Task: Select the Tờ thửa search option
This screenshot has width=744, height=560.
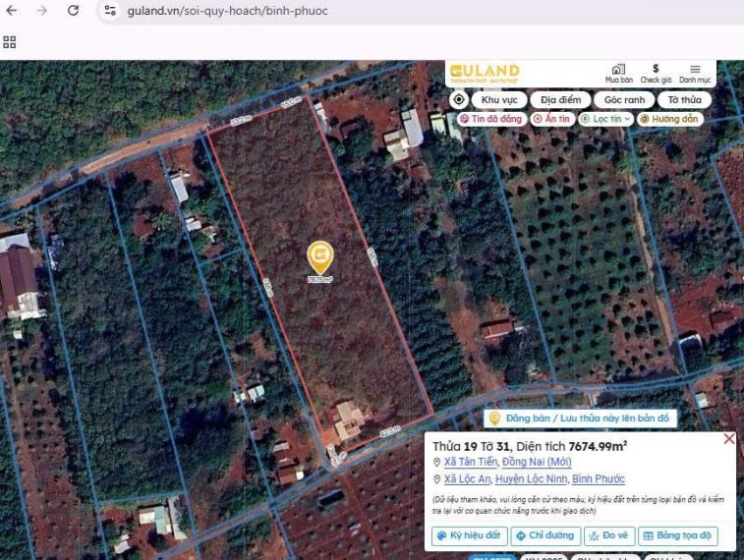Action: tap(684, 99)
